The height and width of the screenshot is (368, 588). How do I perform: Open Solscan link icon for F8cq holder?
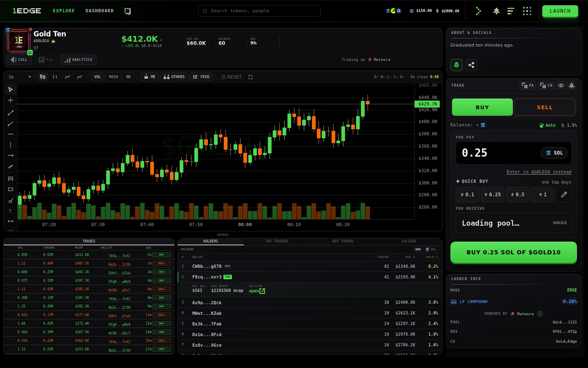pos(262,291)
